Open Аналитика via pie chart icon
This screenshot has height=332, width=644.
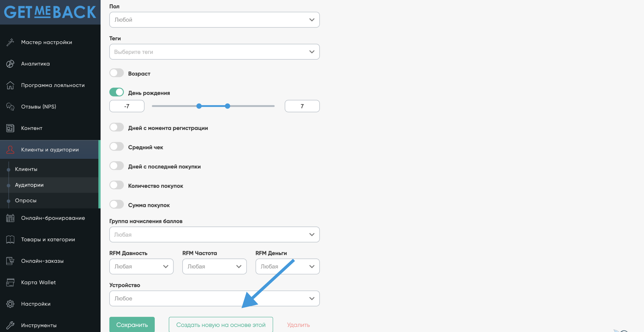tap(10, 64)
